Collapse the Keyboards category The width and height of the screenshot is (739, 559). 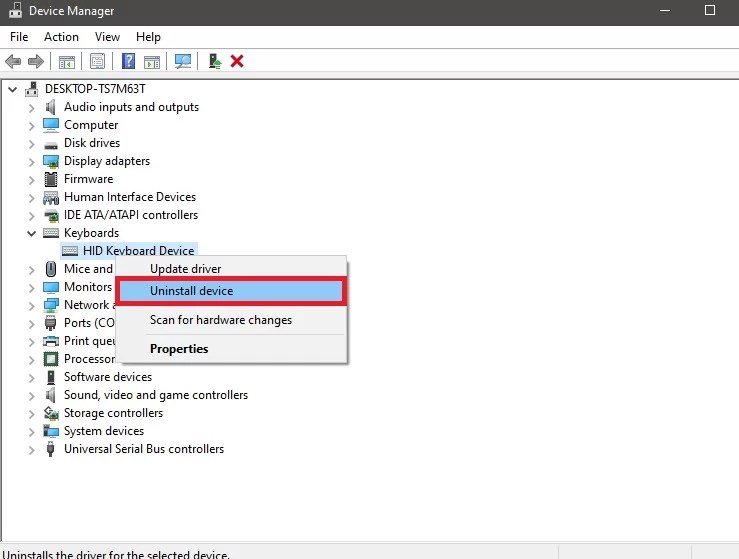tap(32, 233)
